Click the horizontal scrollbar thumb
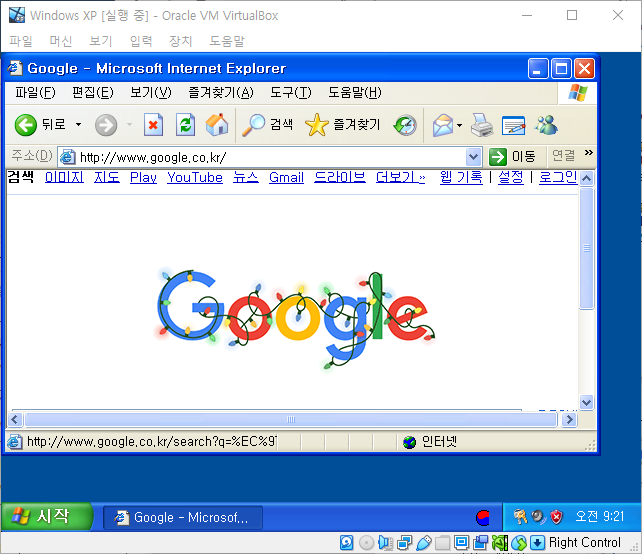Image resolution: width=642 pixels, height=554 pixels. (291, 419)
